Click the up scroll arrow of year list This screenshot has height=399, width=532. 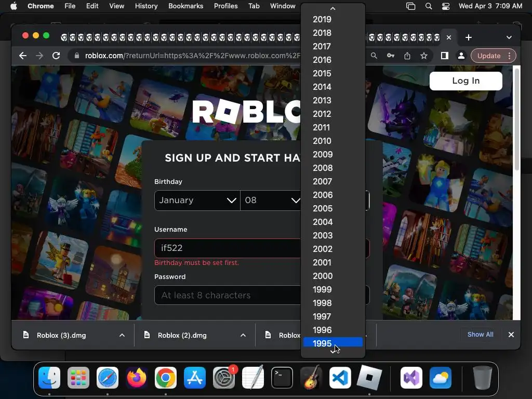[333, 8]
